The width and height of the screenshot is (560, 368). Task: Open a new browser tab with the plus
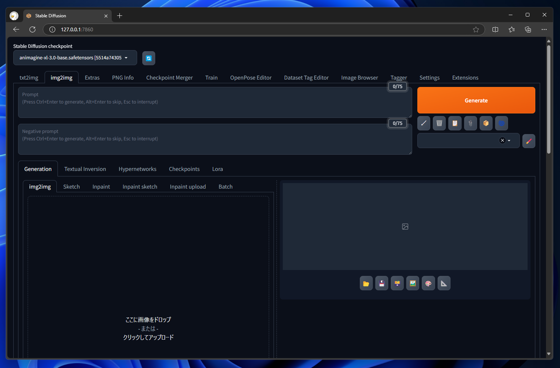[119, 15]
